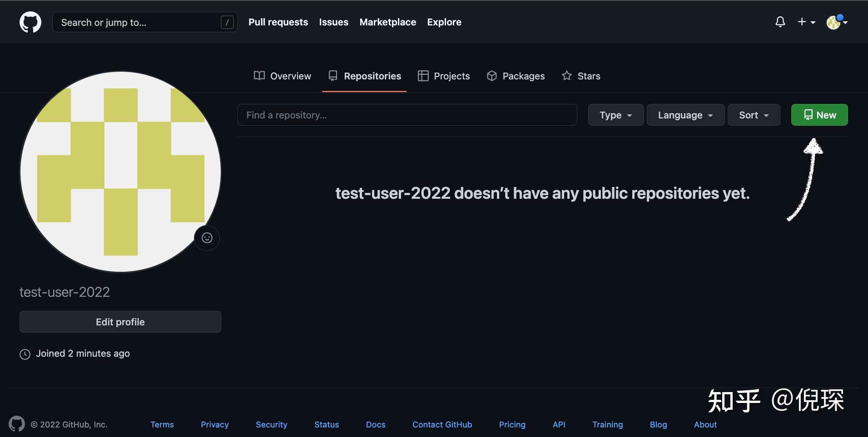Open Issues in top navigation
Viewport: 868px width, 437px height.
[333, 22]
